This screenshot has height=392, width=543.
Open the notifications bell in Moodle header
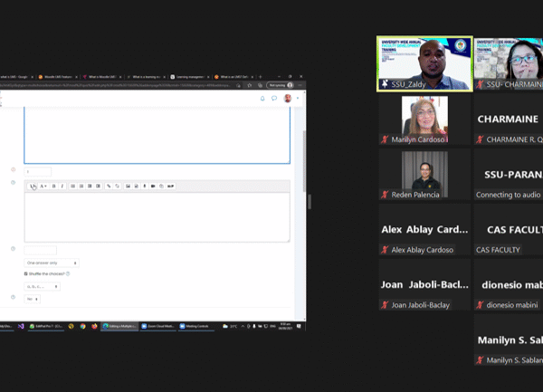click(x=262, y=99)
